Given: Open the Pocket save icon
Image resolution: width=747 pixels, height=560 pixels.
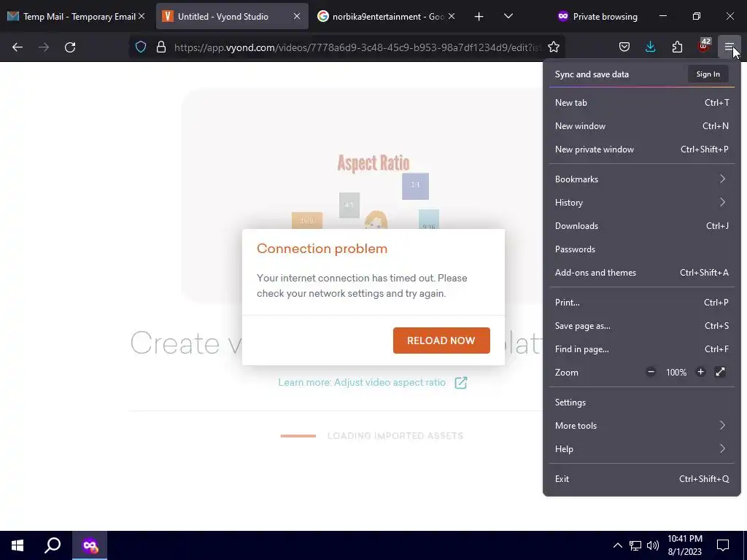Looking at the screenshot, I should (x=624, y=47).
